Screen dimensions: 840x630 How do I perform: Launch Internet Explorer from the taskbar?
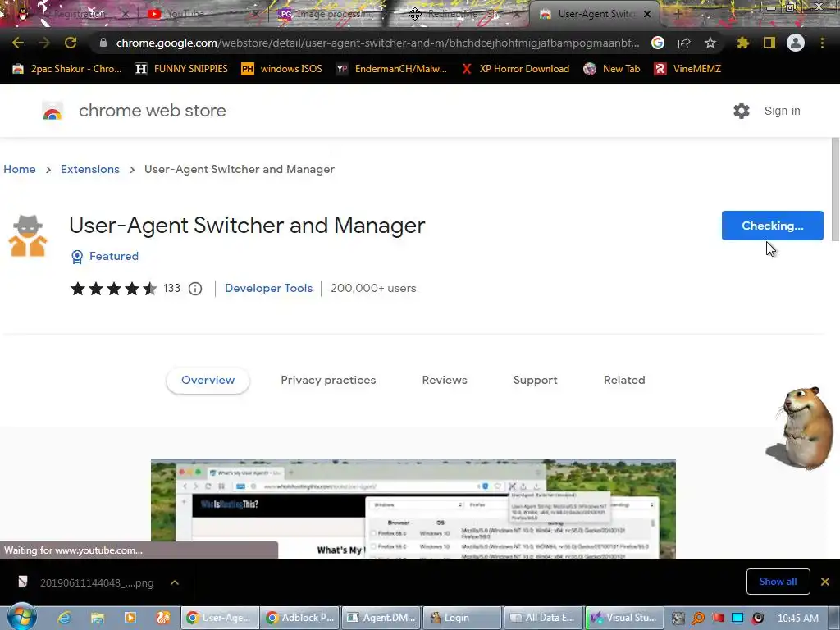(x=64, y=618)
